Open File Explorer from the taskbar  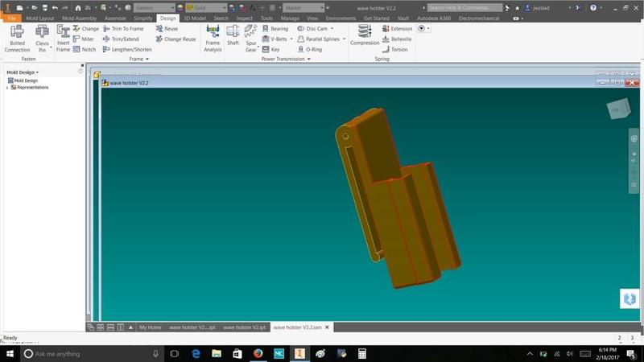(x=217, y=353)
